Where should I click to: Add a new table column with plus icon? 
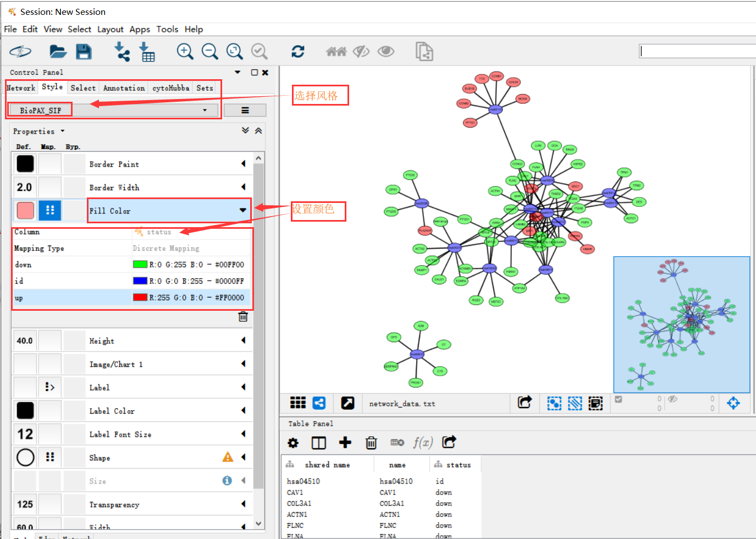[345, 442]
